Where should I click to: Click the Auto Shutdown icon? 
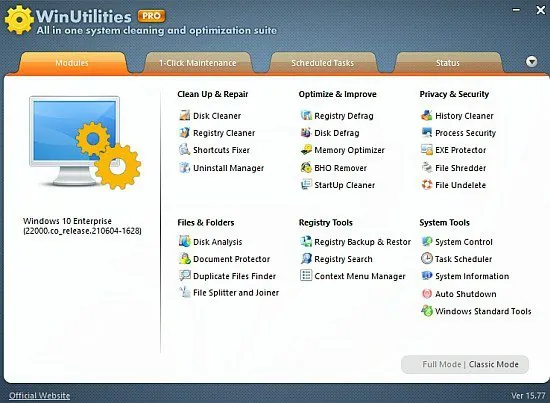pyautogui.click(x=427, y=294)
